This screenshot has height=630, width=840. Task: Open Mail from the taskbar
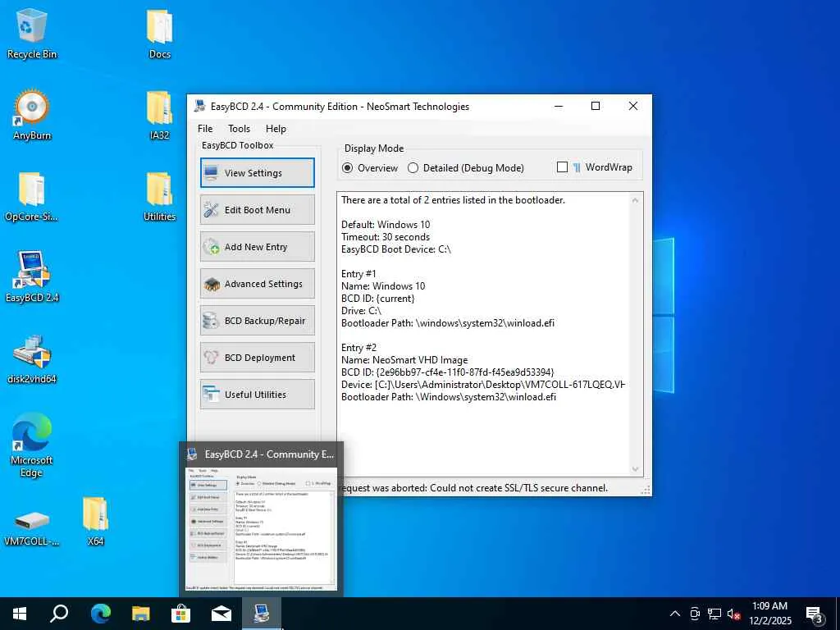coord(221,614)
